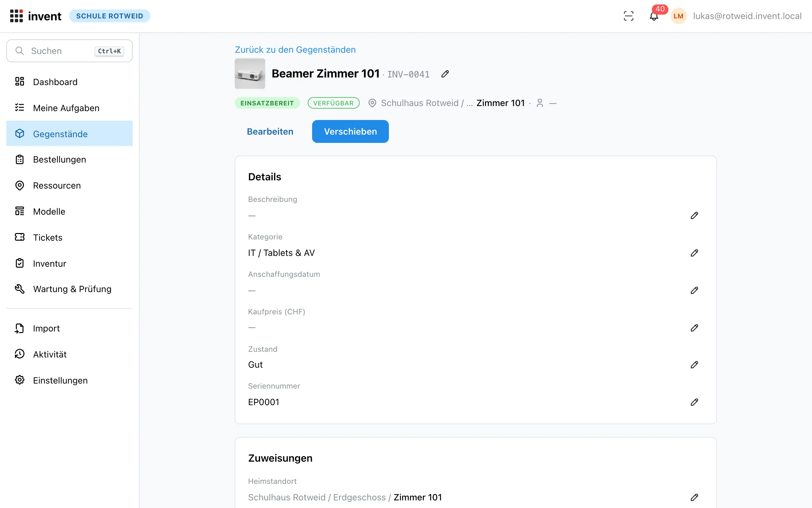Click Zimmer 101 in header location path
This screenshot has width=812, height=508.
500,103
